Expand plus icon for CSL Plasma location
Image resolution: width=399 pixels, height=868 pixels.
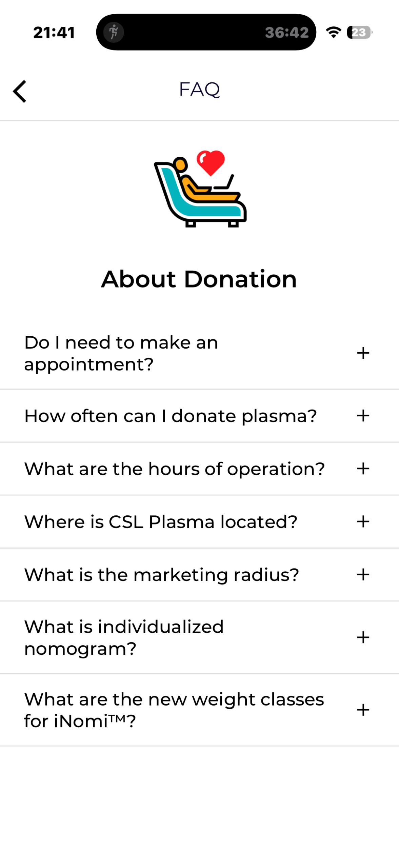coord(363,521)
